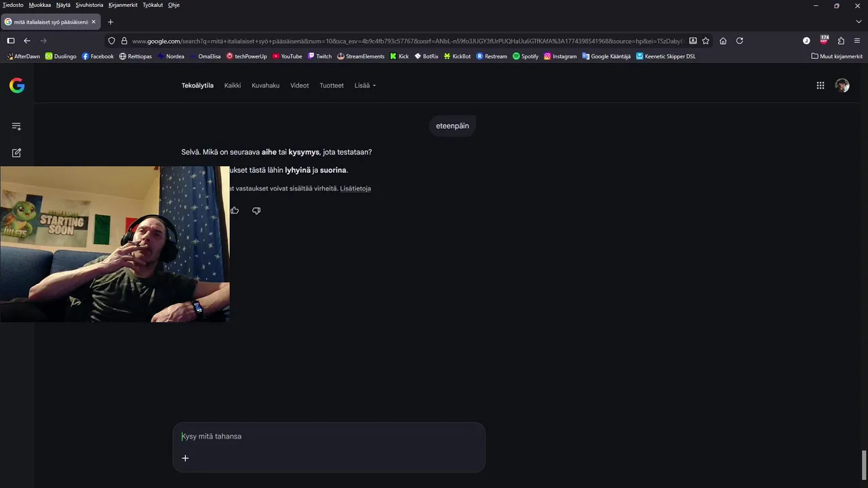Open the Ohje menu
This screenshot has width=868, height=488.
(174, 5)
